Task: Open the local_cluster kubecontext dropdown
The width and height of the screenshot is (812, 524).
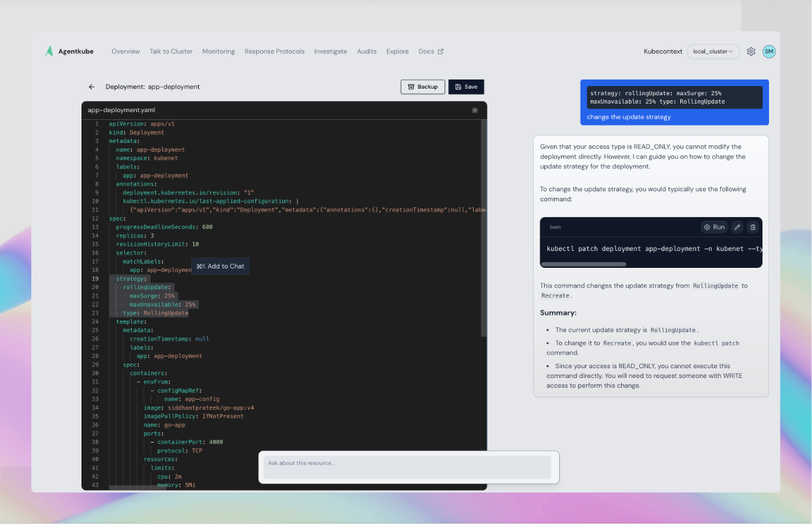Action: point(713,51)
